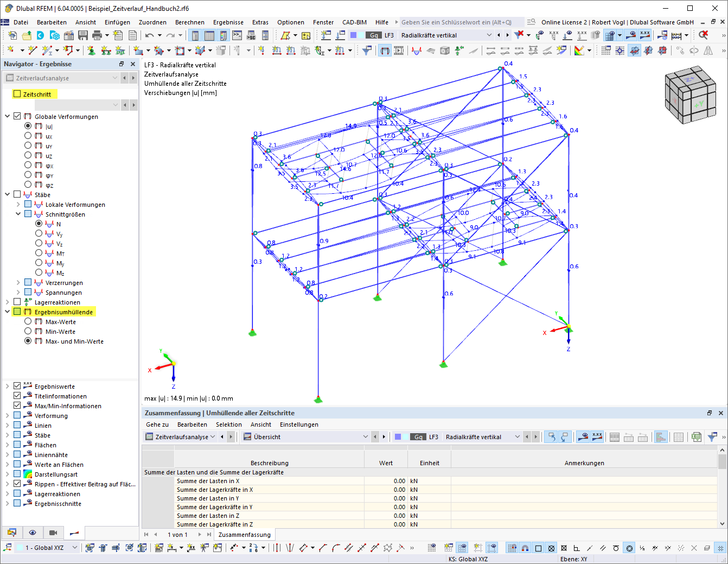The image size is (728, 564).
Task: Open the Einstellungen table menu
Action: point(299,424)
